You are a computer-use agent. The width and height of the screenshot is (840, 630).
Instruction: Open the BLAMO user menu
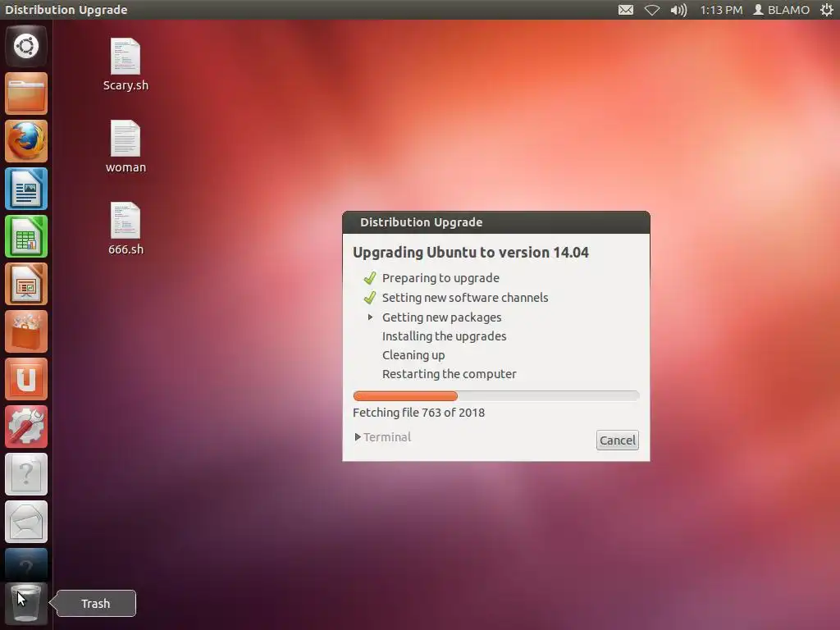[x=782, y=10]
